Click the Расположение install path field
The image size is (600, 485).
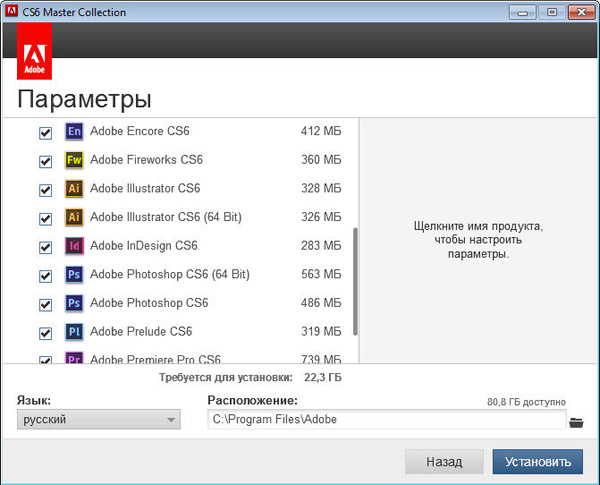[x=386, y=420]
